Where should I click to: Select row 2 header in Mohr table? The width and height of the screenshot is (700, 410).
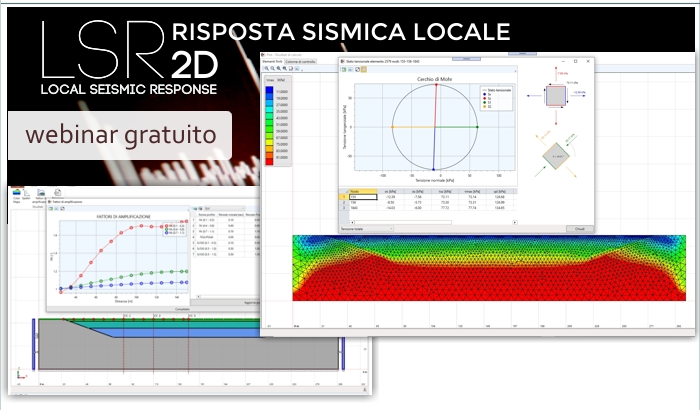click(344, 202)
